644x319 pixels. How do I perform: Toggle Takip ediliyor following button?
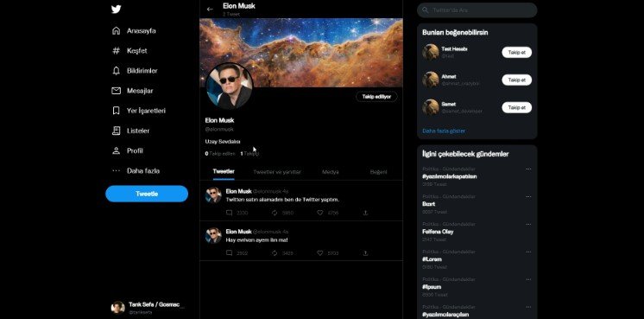pyautogui.click(x=376, y=97)
